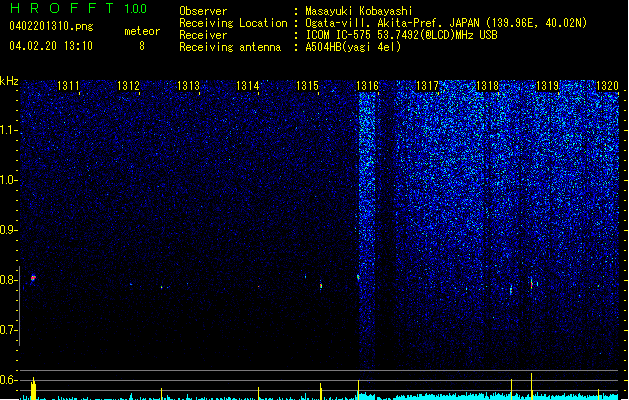Click the 1317 time marker
Image resolution: width=629 pixels, height=400 pixels.
click(428, 86)
